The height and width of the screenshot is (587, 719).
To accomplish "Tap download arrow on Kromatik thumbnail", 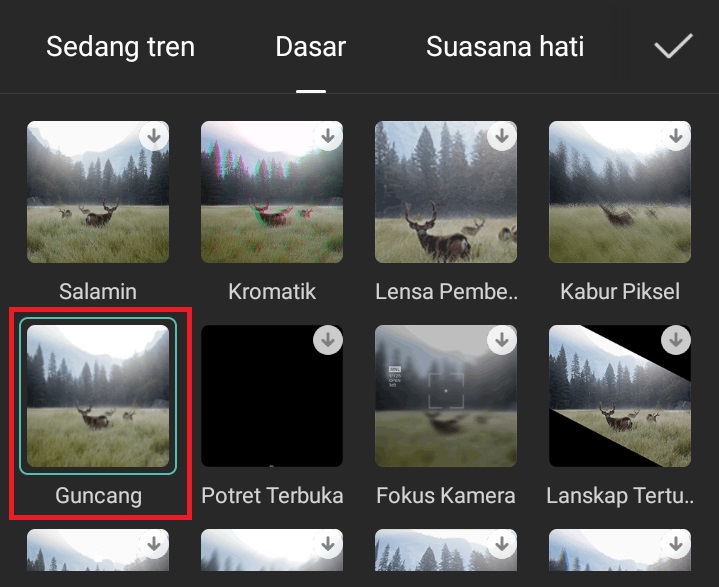I will tap(328, 136).
